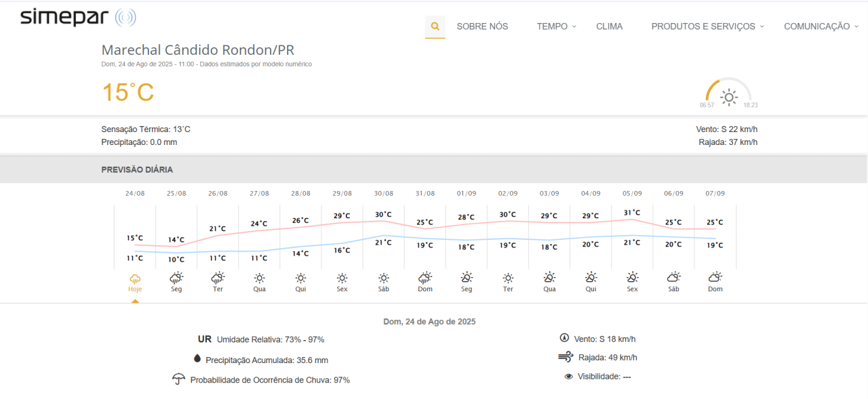Screen dimensions: 868x399
Task: Open the SOBRE NÓS page
Action: 482,26
